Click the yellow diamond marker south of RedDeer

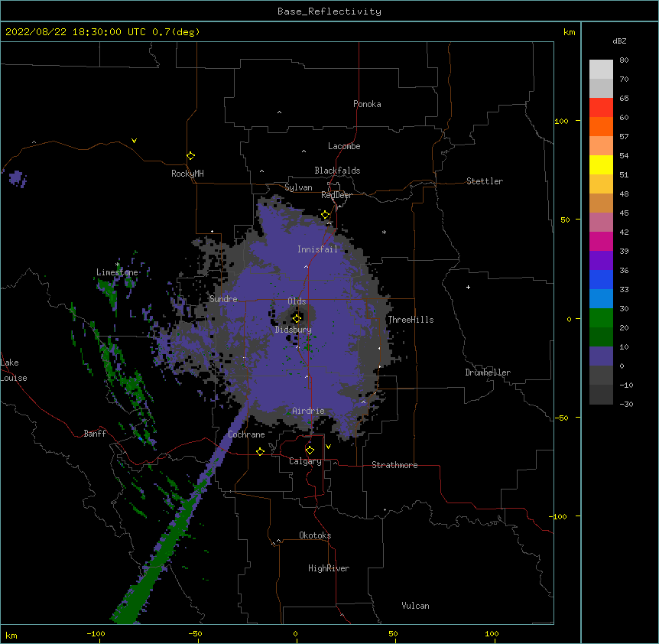click(x=326, y=215)
